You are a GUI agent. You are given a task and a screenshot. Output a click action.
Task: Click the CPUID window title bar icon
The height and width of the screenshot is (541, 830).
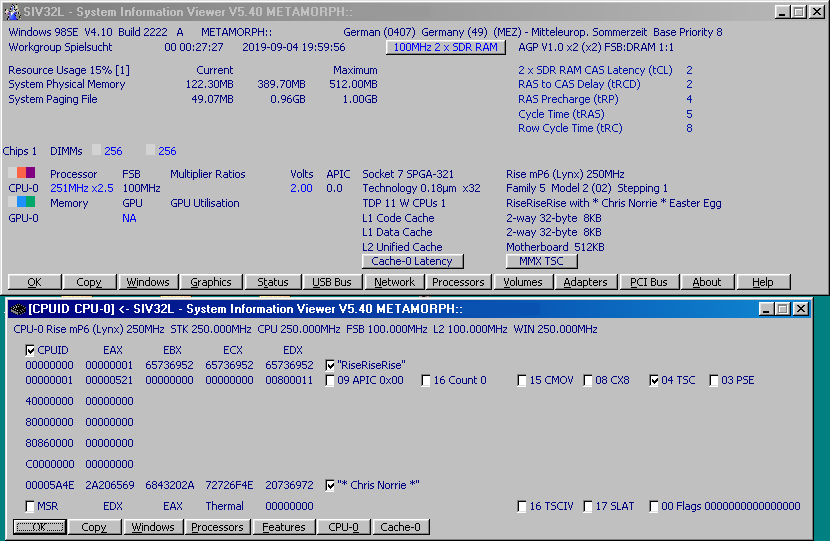pos(19,309)
